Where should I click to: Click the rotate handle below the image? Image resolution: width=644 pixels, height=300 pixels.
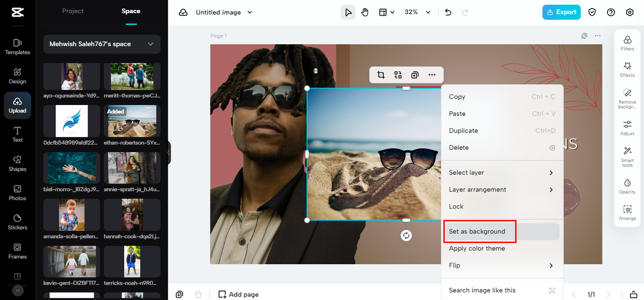pos(406,235)
